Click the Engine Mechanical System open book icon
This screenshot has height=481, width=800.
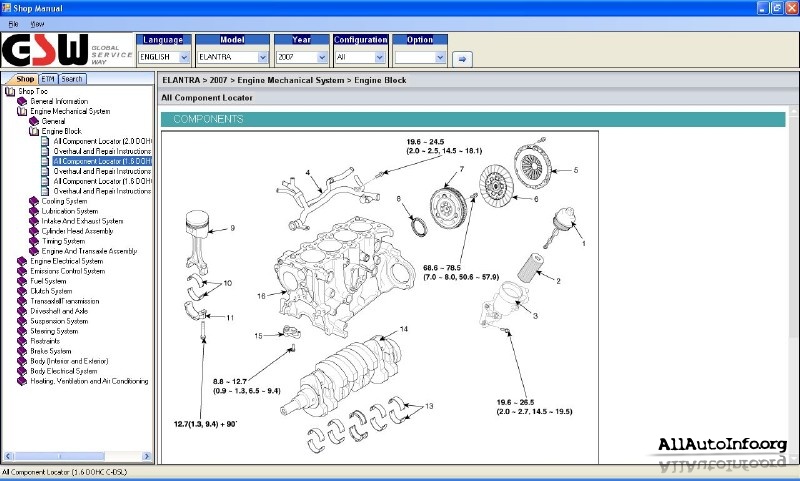[x=22, y=111]
